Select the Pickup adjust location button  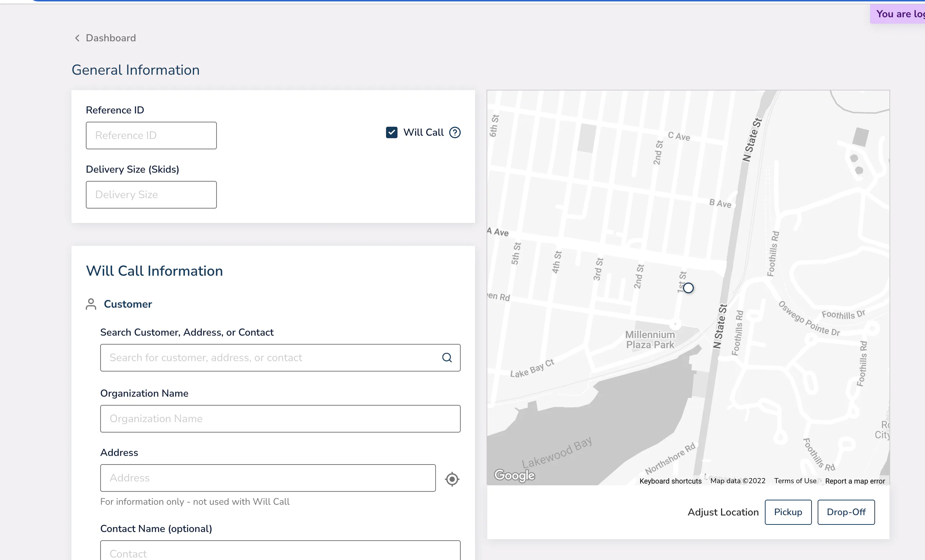pyautogui.click(x=788, y=512)
